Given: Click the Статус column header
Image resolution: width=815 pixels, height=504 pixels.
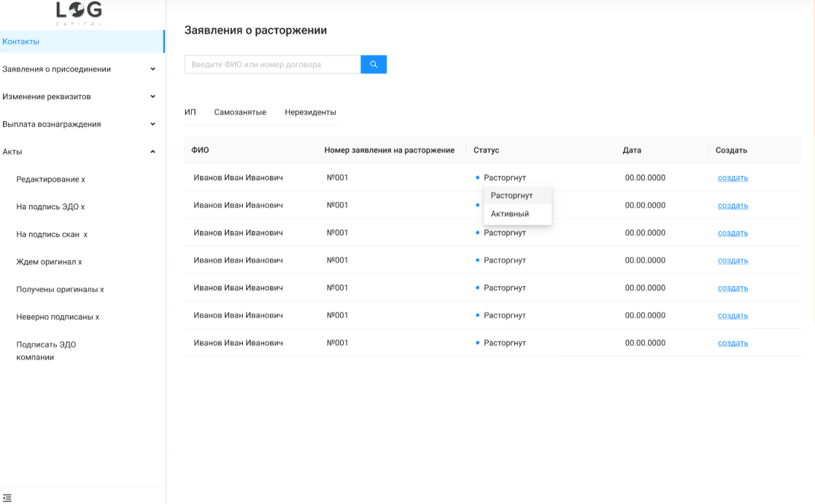Looking at the screenshot, I should (486, 150).
